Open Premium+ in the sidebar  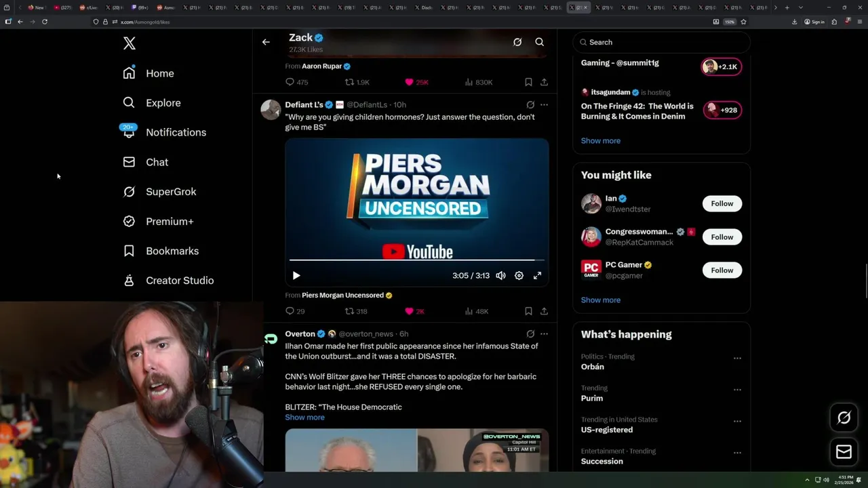[158, 222]
